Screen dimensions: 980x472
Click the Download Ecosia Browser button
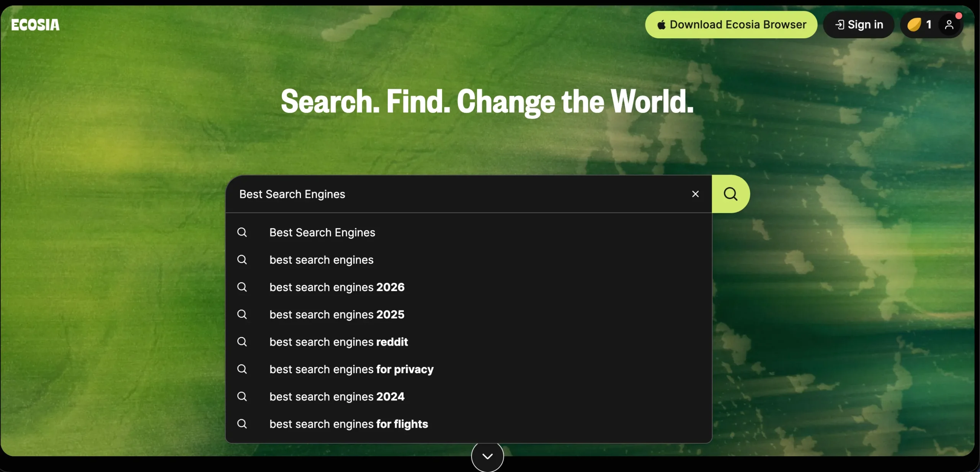click(730, 24)
